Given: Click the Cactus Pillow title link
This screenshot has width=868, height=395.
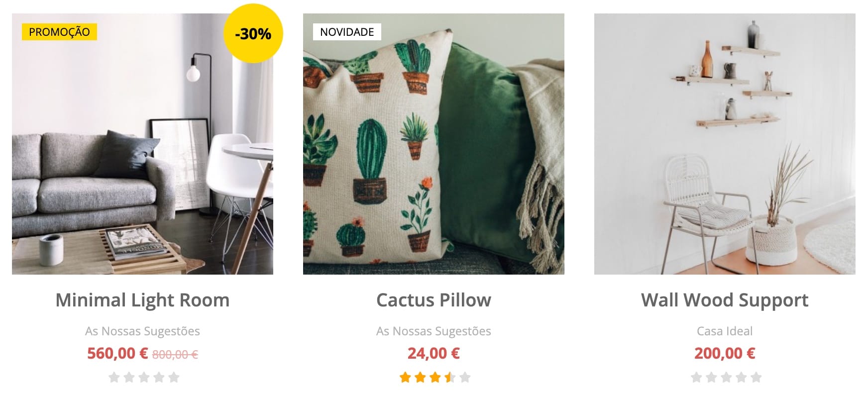Looking at the screenshot, I should pos(434,300).
